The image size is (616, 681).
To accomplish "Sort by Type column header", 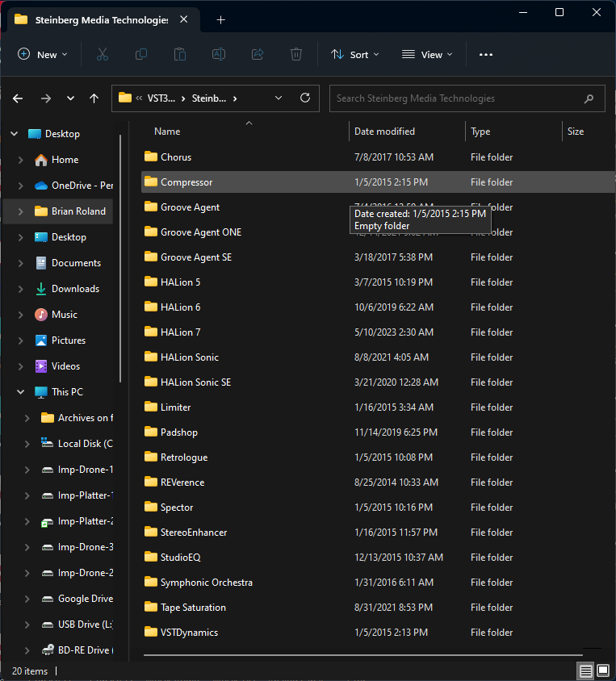I will (480, 132).
